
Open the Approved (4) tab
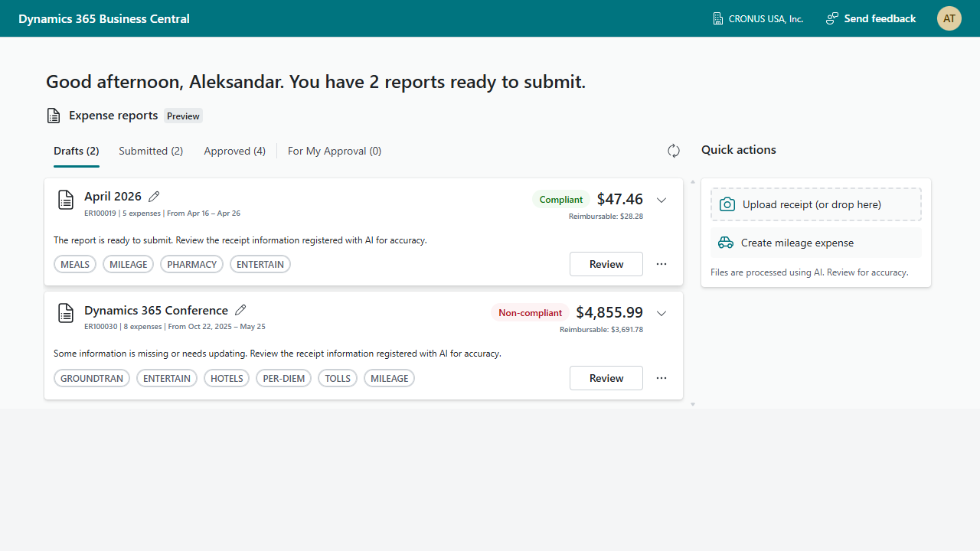[x=235, y=151]
